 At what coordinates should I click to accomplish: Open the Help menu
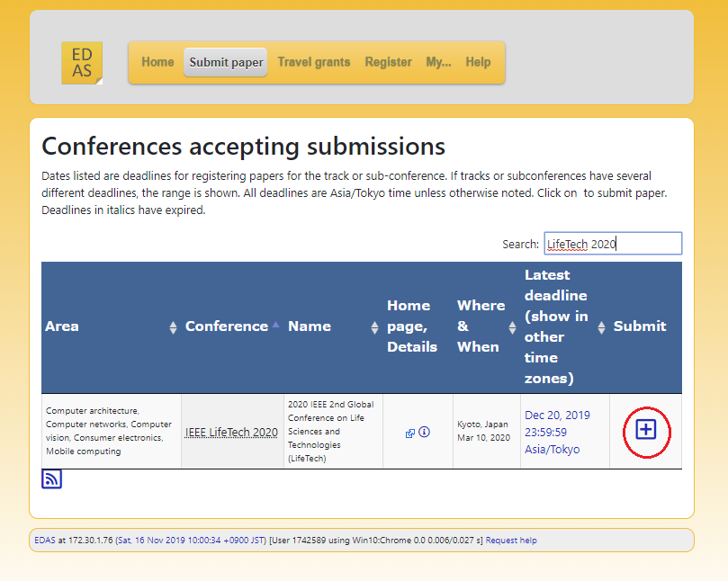tap(478, 62)
